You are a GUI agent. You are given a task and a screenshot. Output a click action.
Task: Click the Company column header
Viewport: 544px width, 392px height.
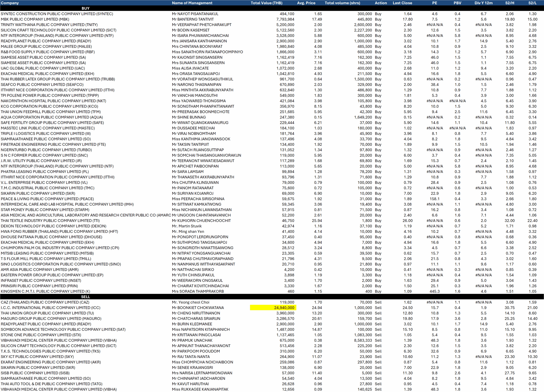[x=10, y=3]
